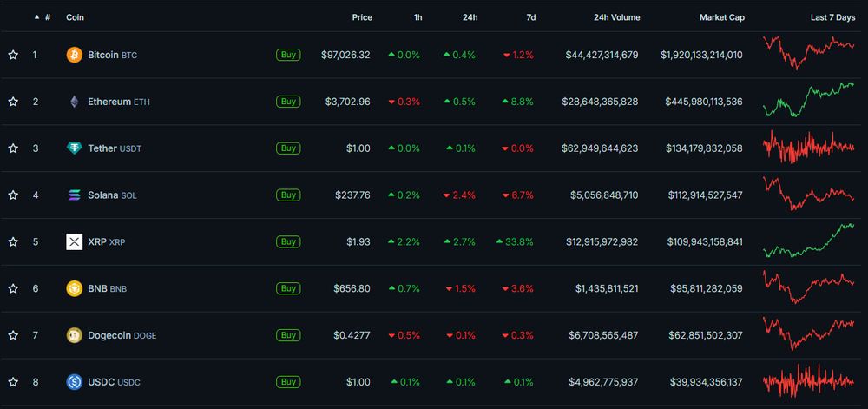
Task: Buy Bitcoin using its Buy button
Action: [x=288, y=55]
